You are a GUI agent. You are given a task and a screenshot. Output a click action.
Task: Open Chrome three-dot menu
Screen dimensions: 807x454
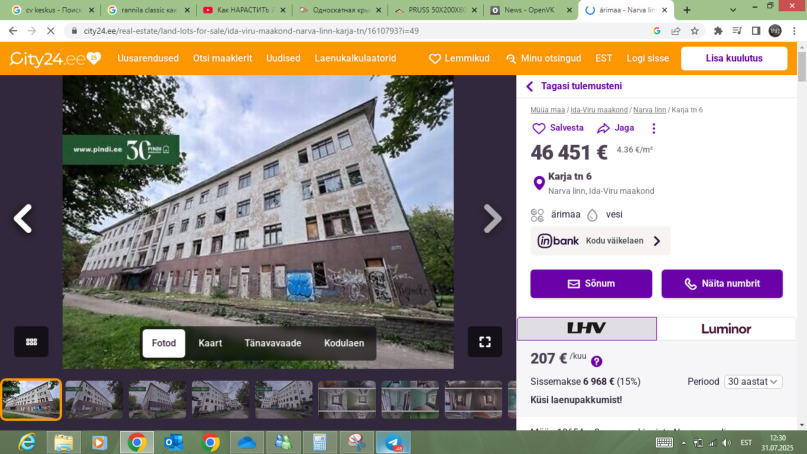(794, 31)
